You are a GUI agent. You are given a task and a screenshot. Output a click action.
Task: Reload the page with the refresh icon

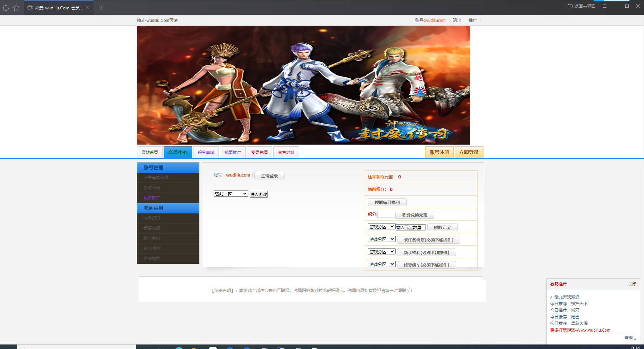pos(6,8)
